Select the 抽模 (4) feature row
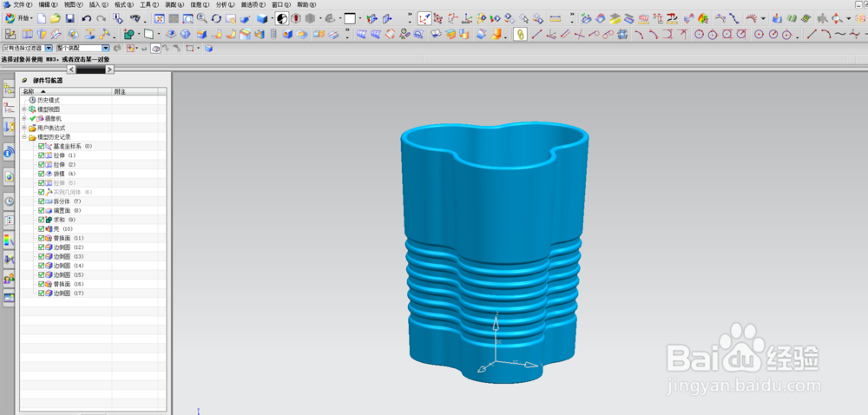The height and width of the screenshot is (415, 868). [64, 174]
